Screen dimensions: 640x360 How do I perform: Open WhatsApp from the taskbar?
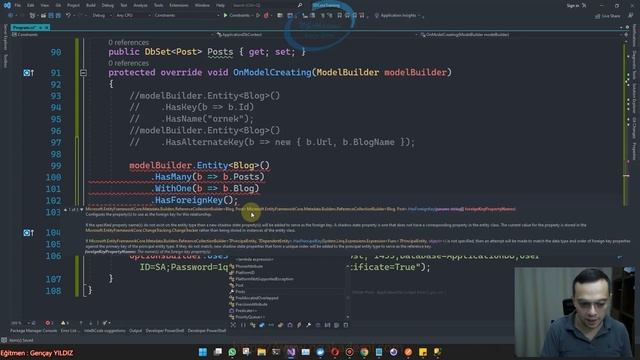pyautogui.click(x=232, y=352)
